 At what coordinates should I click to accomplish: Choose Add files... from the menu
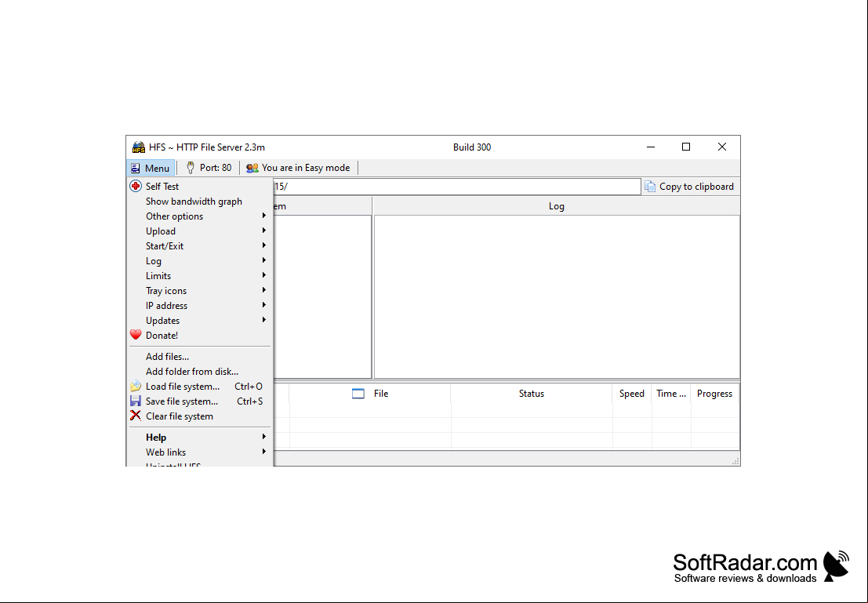pyautogui.click(x=167, y=357)
